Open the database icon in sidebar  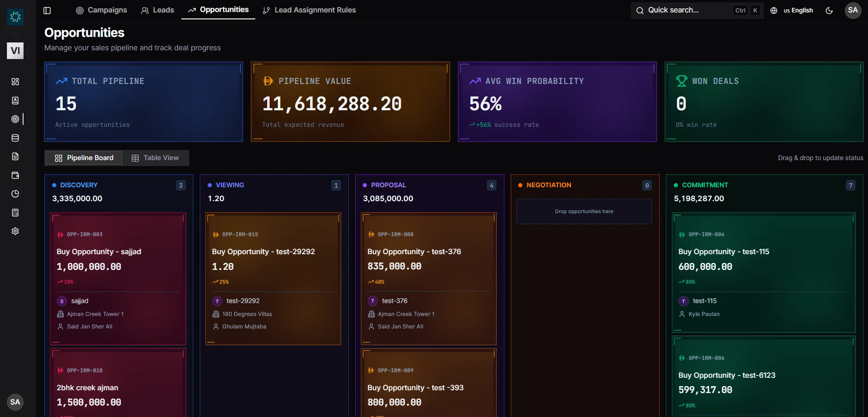coord(15,138)
